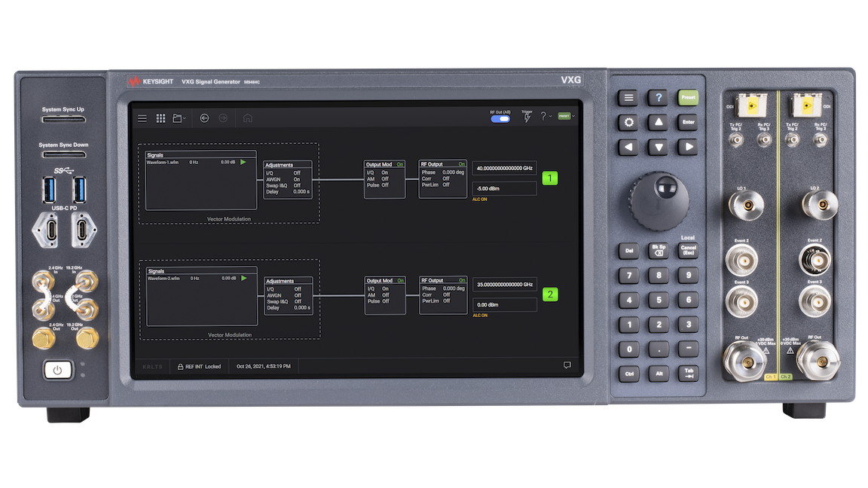Screen dimensions: 868x488
Task: Toggle channel 2 RF Output On indicator
Action: (x=462, y=280)
